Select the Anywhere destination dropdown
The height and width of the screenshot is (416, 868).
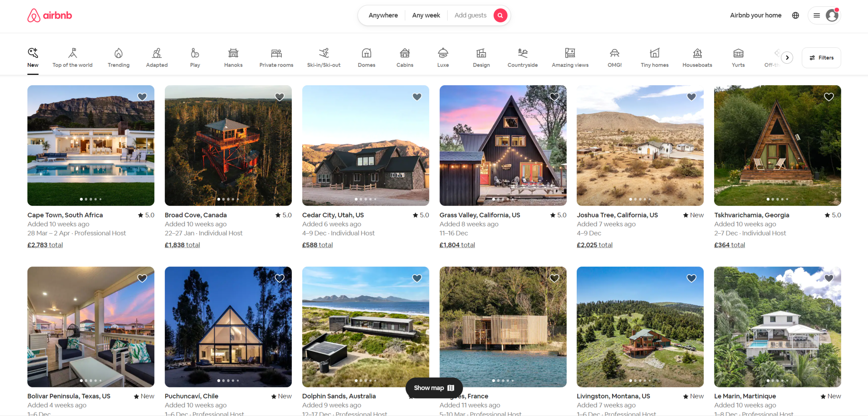[383, 15]
